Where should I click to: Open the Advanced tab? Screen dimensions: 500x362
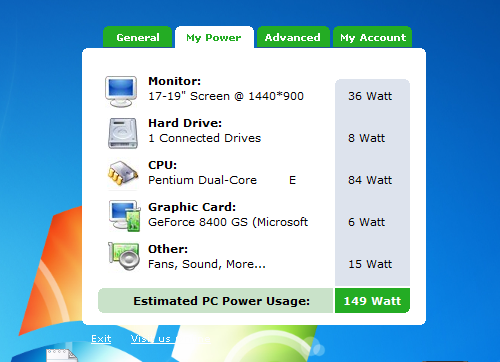293,37
